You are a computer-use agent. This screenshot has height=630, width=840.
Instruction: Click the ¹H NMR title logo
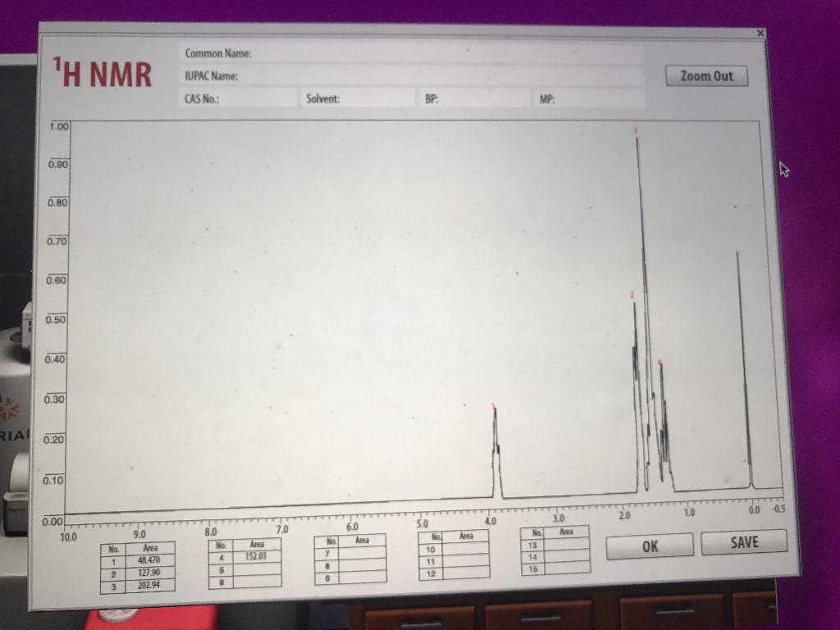coord(104,73)
